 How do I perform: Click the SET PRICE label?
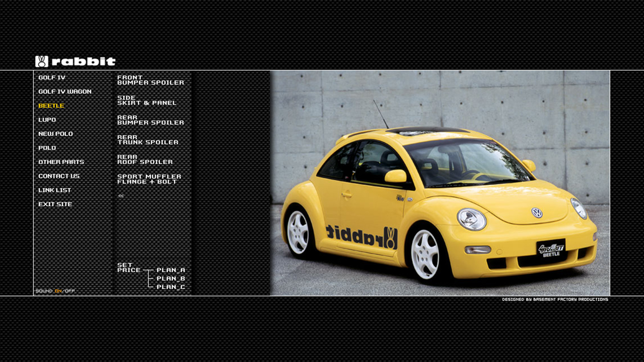pyautogui.click(x=129, y=267)
